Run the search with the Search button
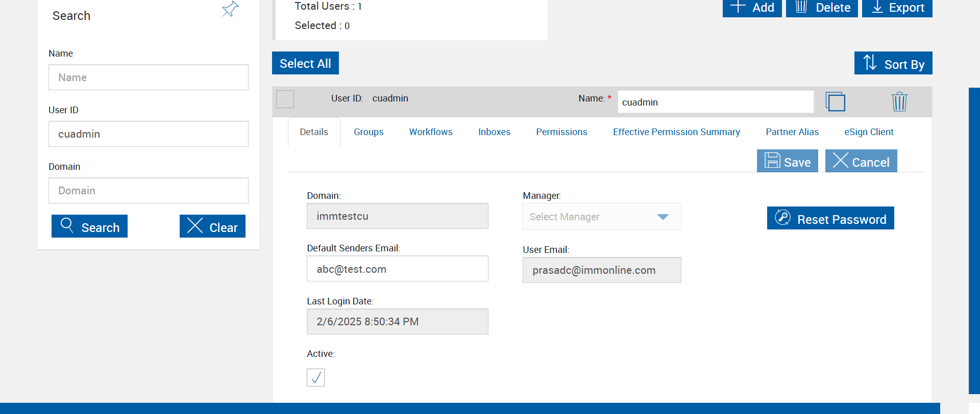980x414 pixels. pyautogui.click(x=89, y=226)
